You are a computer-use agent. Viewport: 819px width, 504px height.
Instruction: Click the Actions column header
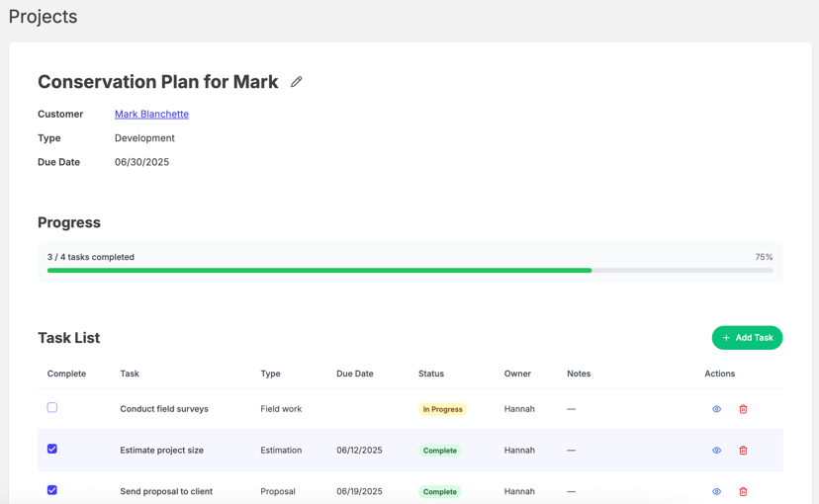(x=720, y=374)
